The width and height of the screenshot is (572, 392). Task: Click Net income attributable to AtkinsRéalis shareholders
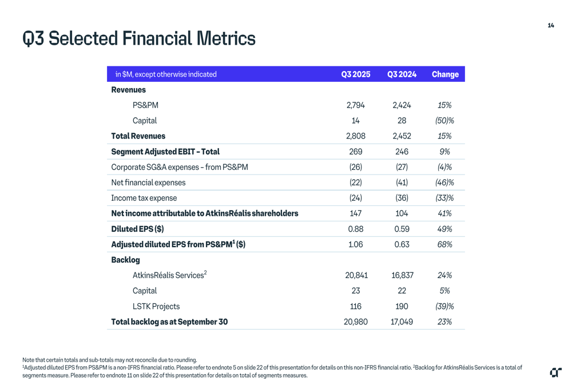pos(205,213)
